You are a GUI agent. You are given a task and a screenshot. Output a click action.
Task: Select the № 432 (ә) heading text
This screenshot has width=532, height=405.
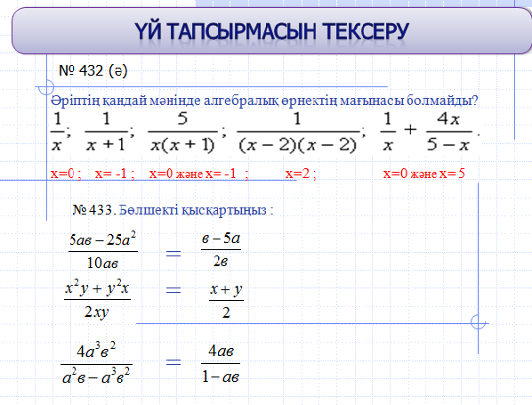(x=93, y=70)
